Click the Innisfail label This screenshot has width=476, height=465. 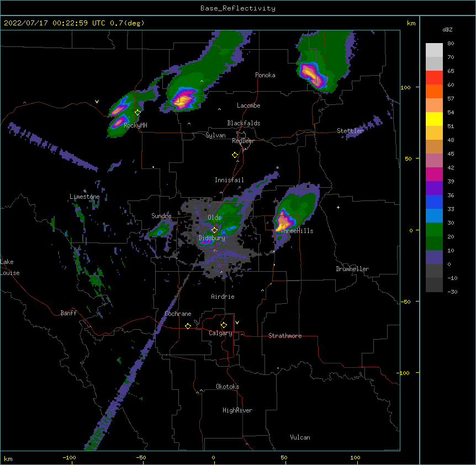click(229, 180)
